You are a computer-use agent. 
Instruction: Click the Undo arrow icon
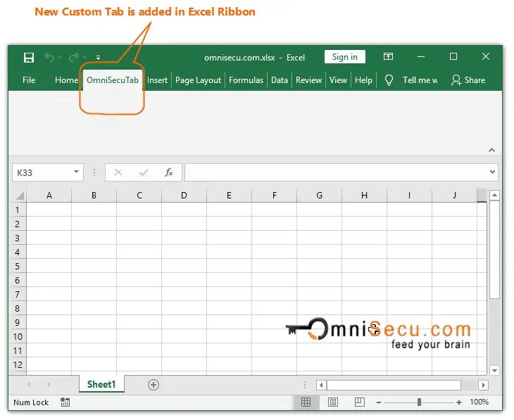point(49,57)
